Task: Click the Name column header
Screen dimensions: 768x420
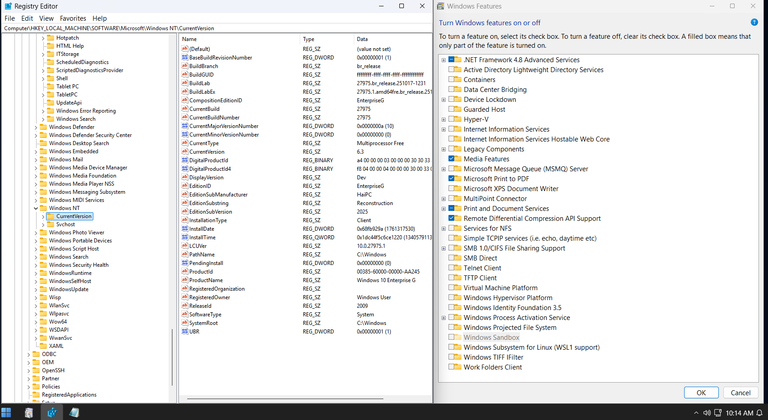Action: coord(240,39)
